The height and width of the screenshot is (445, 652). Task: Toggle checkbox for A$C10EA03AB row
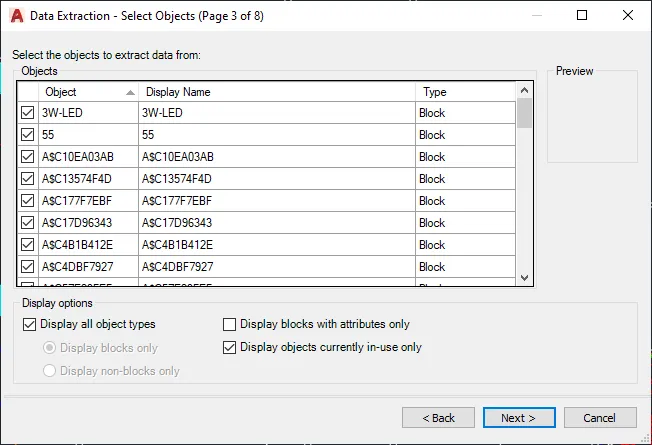27,157
